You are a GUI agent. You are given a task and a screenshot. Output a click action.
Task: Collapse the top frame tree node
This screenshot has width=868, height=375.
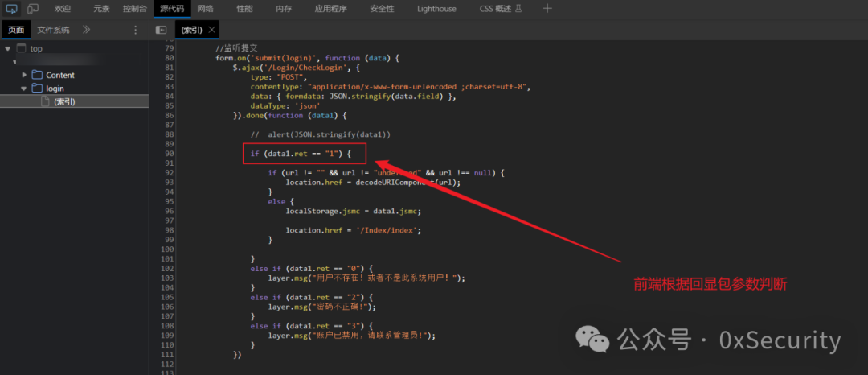point(8,49)
